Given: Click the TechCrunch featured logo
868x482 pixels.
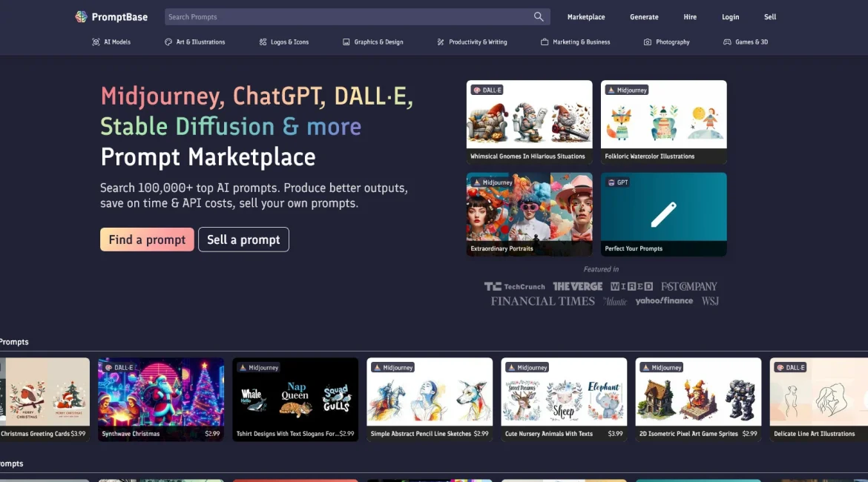Looking at the screenshot, I should (x=515, y=287).
